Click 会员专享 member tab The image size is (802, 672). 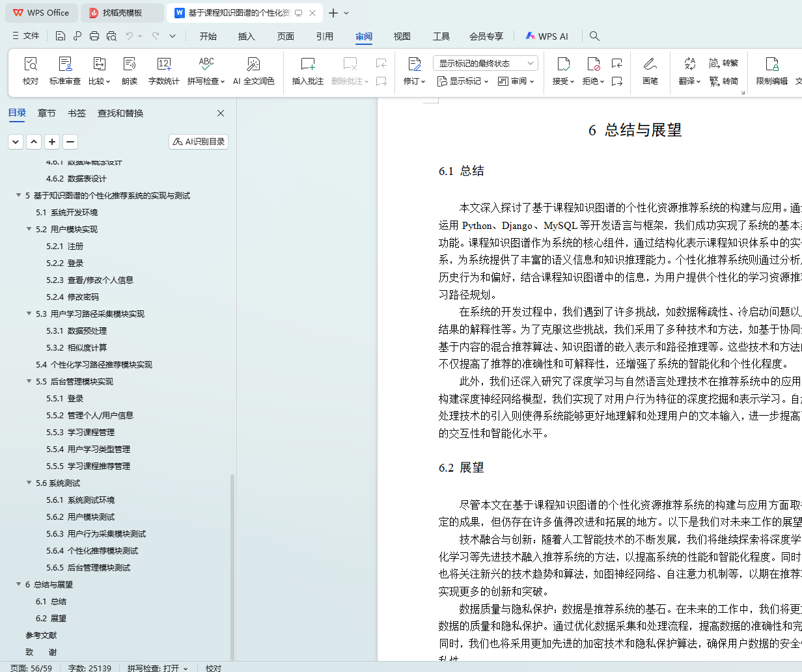click(486, 36)
